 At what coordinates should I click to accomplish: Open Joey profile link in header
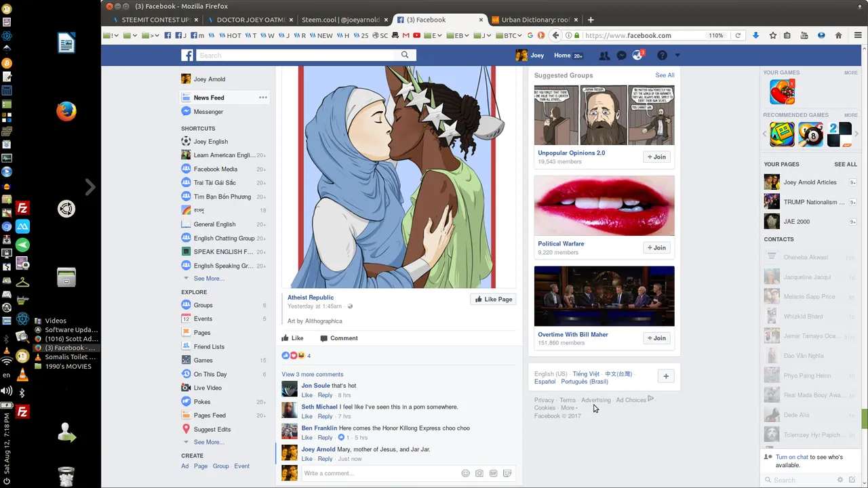pyautogui.click(x=530, y=56)
